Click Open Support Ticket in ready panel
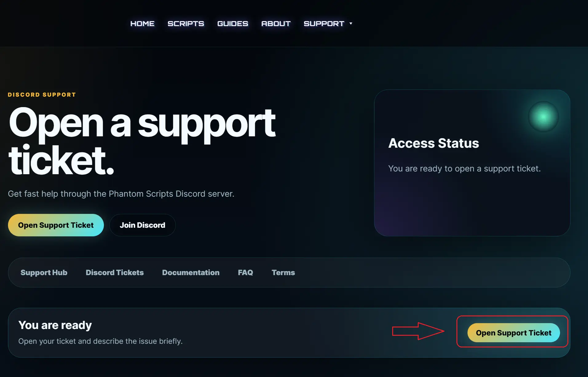588x377 pixels. pyautogui.click(x=514, y=333)
